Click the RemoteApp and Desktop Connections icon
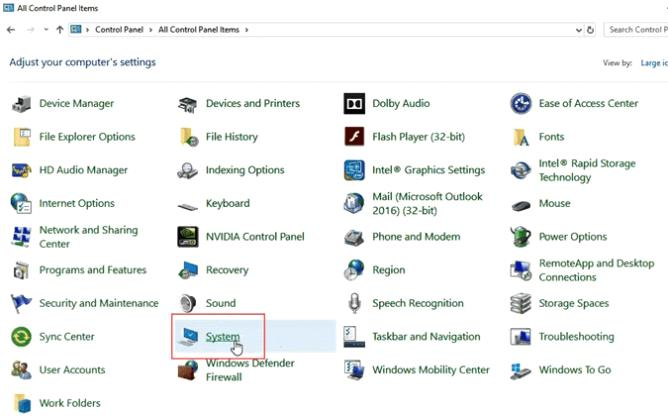This screenshot has height=417, width=668. pyautogui.click(x=521, y=270)
